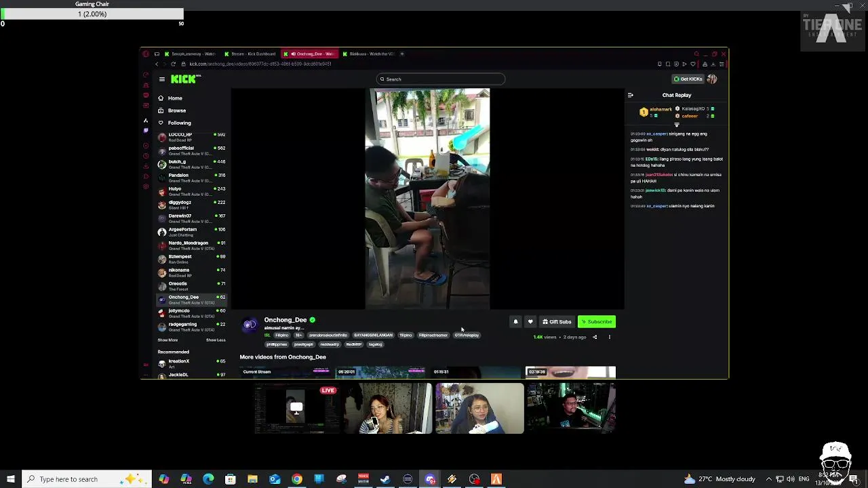Click the Onchong_Dee channel name
The width and height of the screenshot is (868, 488).
[285, 320]
